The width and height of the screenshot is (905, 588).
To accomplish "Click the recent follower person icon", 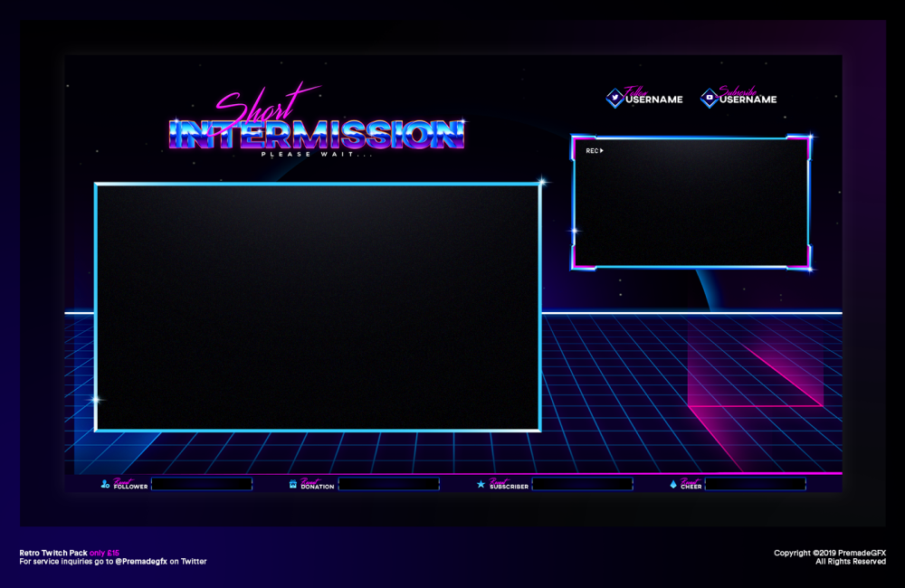I will (105, 485).
